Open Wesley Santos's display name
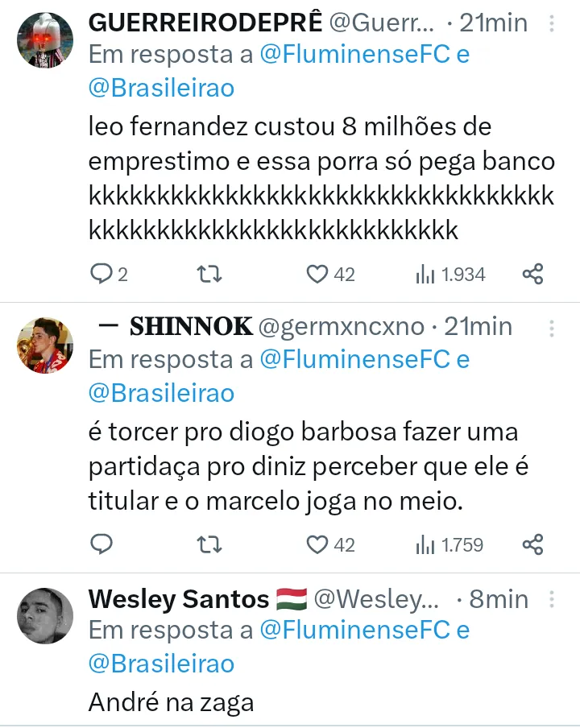The width and height of the screenshot is (580, 728). click(x=179, y=599)
